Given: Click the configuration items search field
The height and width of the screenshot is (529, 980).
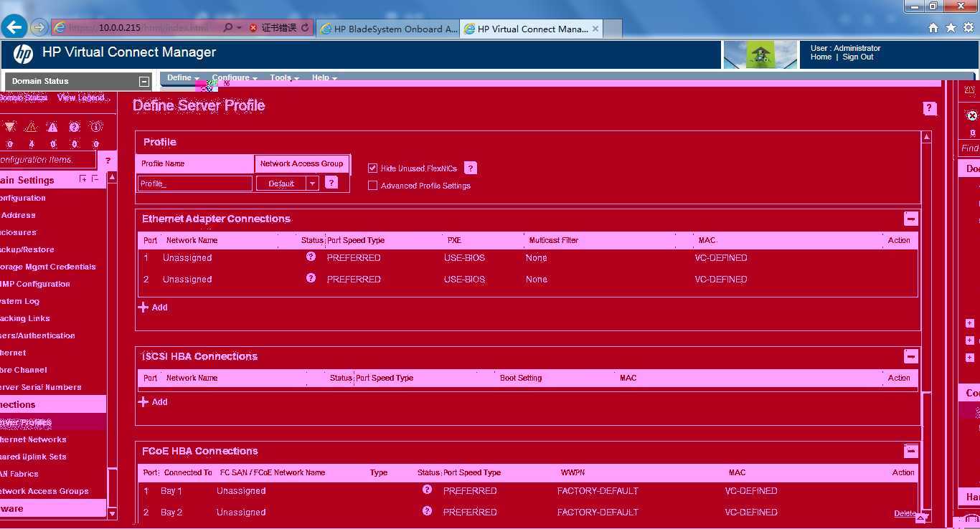Looking at the screenshot, I should 47,160.
